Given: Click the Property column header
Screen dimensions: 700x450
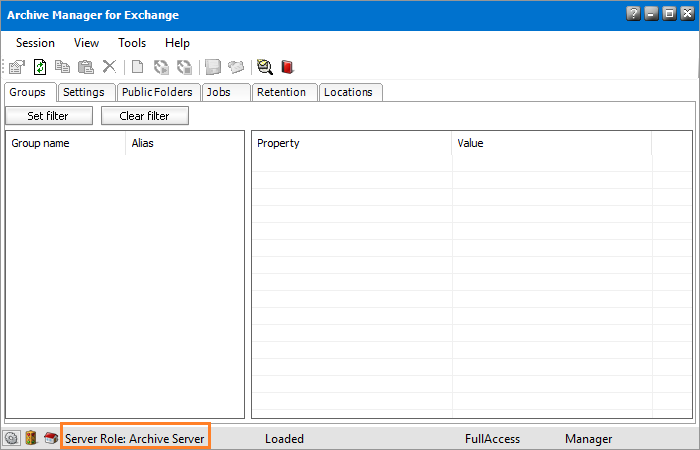Looking at the screenshot, I should pos(352,143).
